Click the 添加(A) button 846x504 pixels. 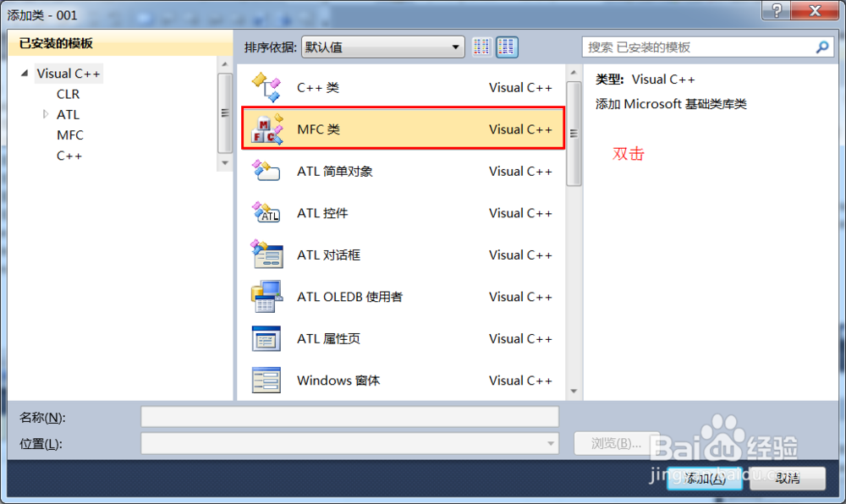point(705,478)
